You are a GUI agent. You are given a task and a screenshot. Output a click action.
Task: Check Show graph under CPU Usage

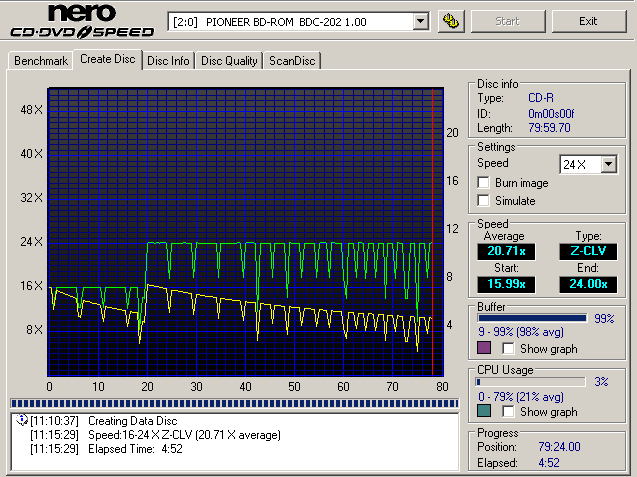point(509,412)
